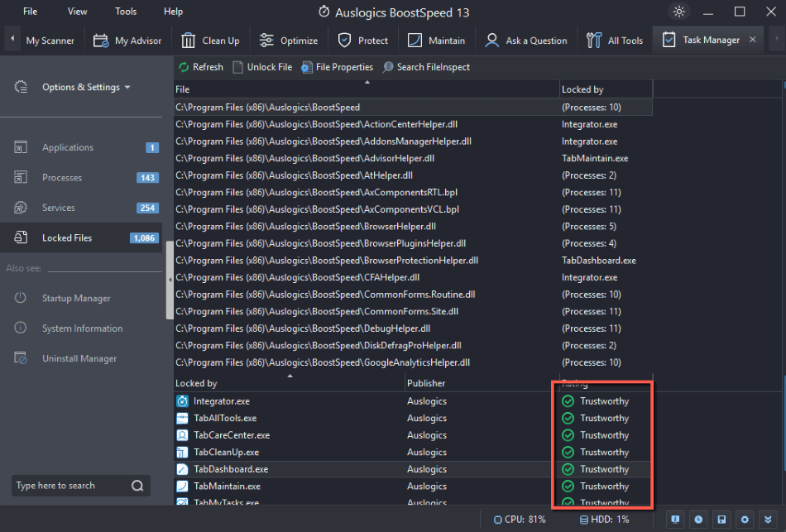Screen dimensions: 786x532
Task: Open the File menu
Action: [30, 12]
